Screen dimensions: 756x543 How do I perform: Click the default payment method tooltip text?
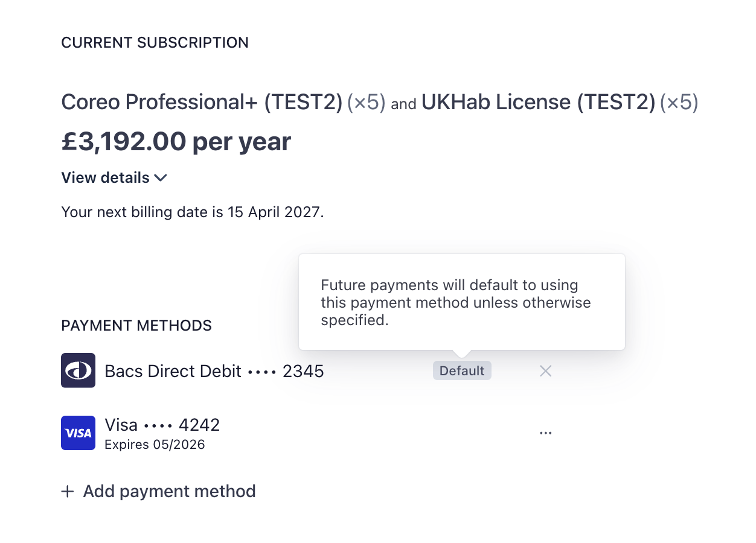pos(455,302)
